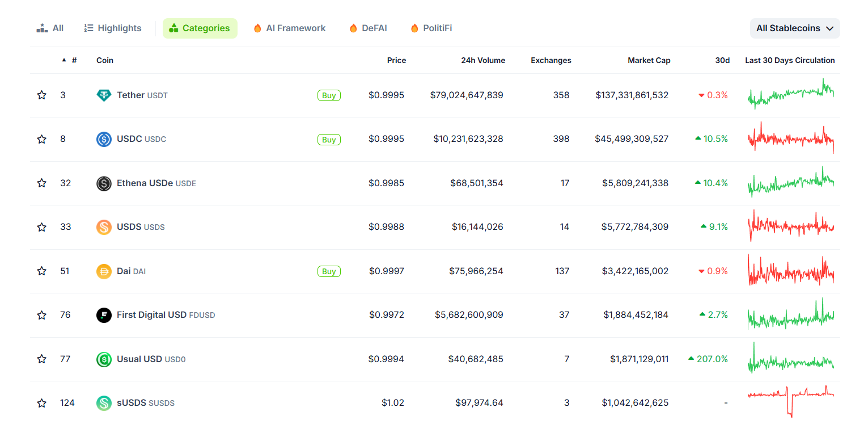
Task: Open the All Stablecoins dropdown
Action: (x=795, y=28)
